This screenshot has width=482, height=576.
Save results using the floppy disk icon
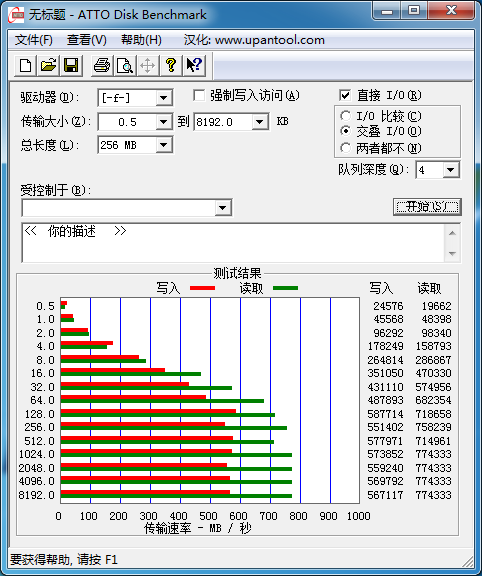71,66
